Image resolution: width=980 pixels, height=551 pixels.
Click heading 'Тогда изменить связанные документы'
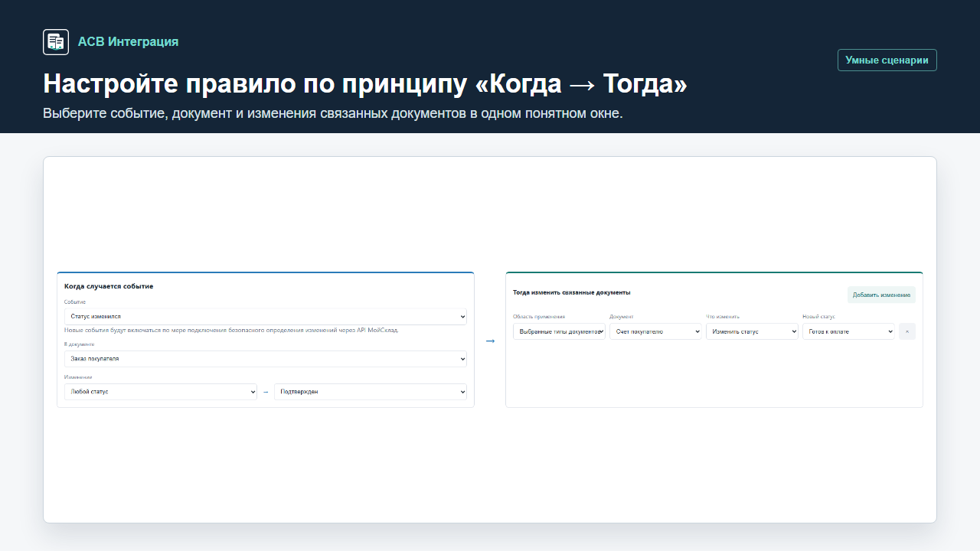tap(571, 292)
